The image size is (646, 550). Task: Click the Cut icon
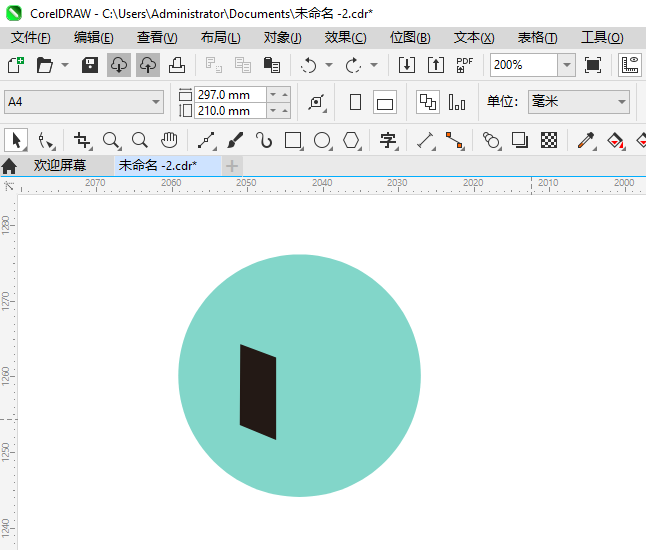(213, 65)
